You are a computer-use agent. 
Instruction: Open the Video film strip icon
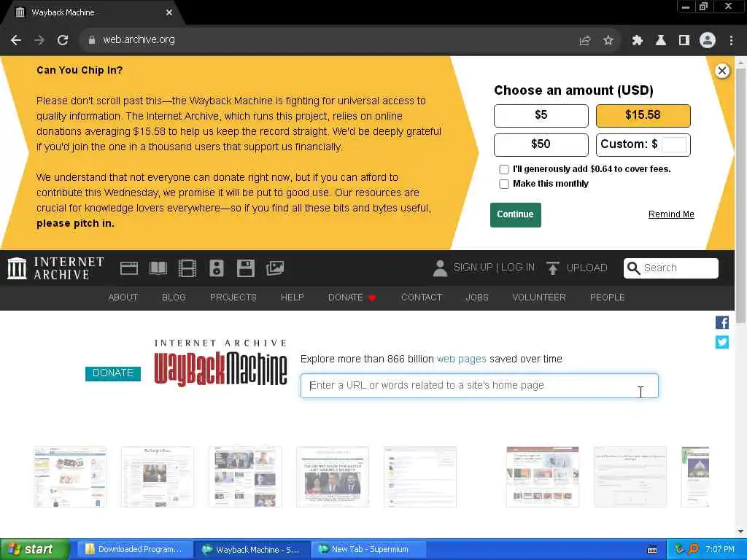point(187,268)
